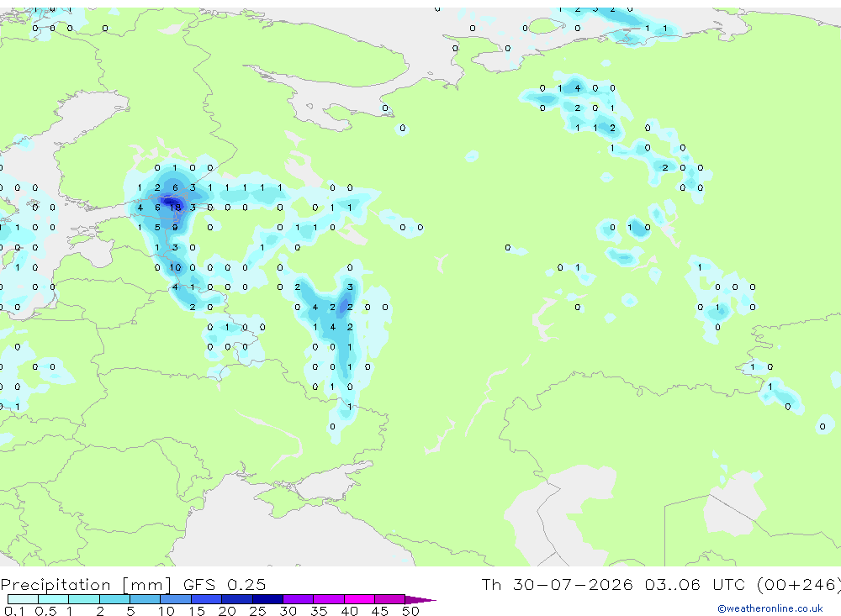
Task: Click the '0.1' legend scale label
Action: tap(14, 611)
